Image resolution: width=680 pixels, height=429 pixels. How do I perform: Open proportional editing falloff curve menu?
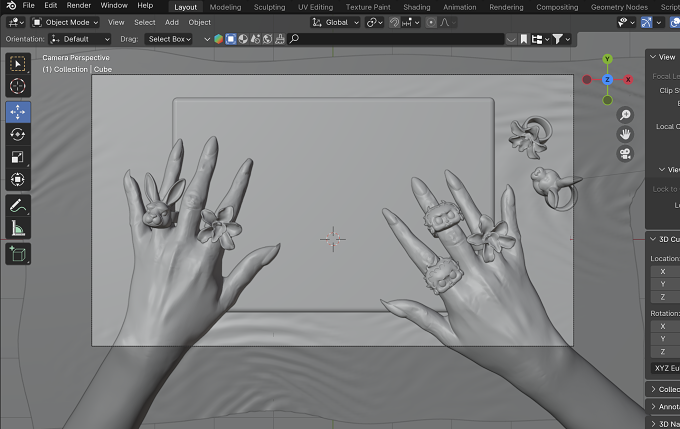447,23
